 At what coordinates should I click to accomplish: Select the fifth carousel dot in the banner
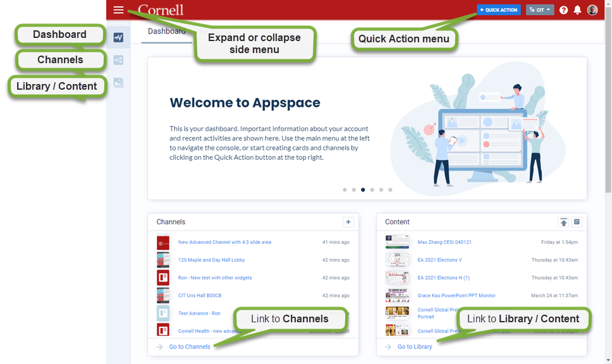(x=381, y=190)
